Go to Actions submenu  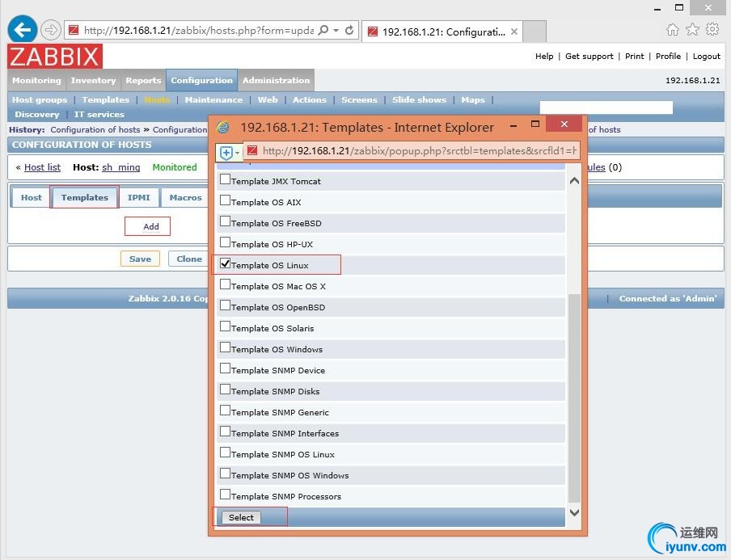310,99
